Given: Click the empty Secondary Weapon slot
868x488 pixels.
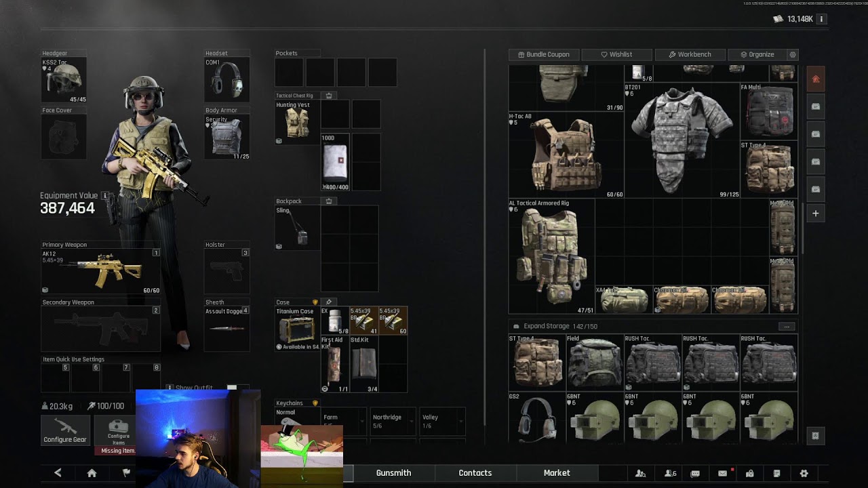Looking at the screenshot, I should 101,329.
